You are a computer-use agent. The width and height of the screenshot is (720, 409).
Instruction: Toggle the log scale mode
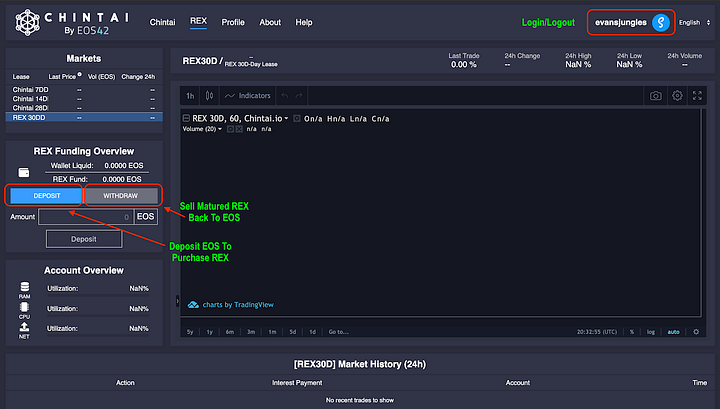(x=651, y=331)
